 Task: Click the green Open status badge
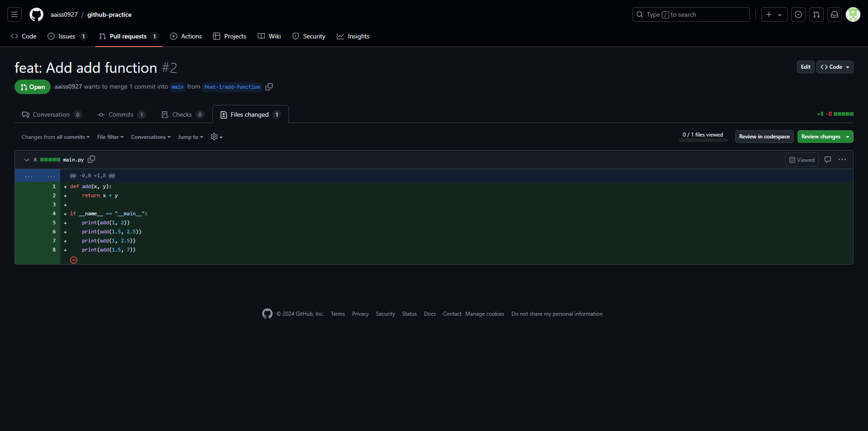pos(33,87)
